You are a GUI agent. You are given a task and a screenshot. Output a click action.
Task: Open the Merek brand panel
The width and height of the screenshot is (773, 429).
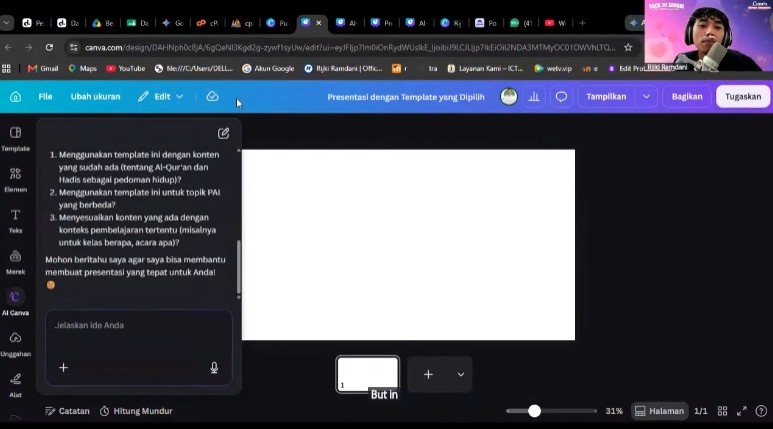coord(15,262)
